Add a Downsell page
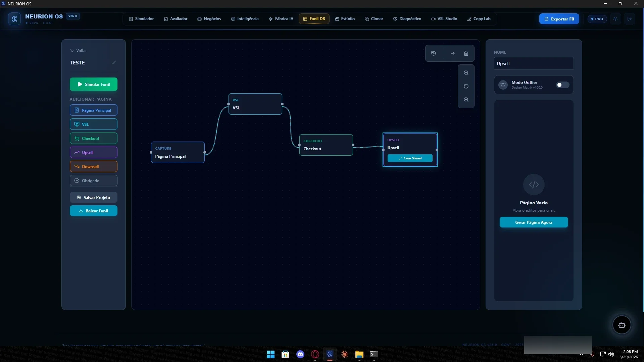The height and width of the screenshot is (362, 644). pyautogui.click(x=94, y=166)
